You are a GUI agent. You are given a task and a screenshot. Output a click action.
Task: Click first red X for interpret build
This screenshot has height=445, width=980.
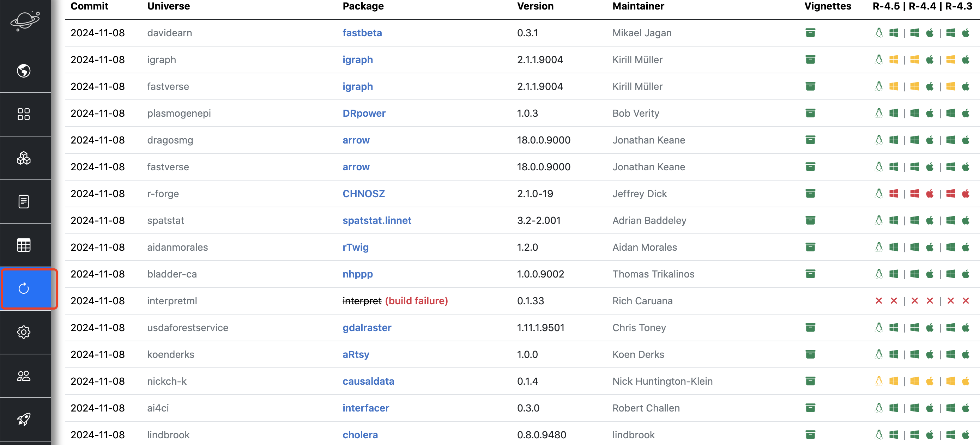click(878, 301)
